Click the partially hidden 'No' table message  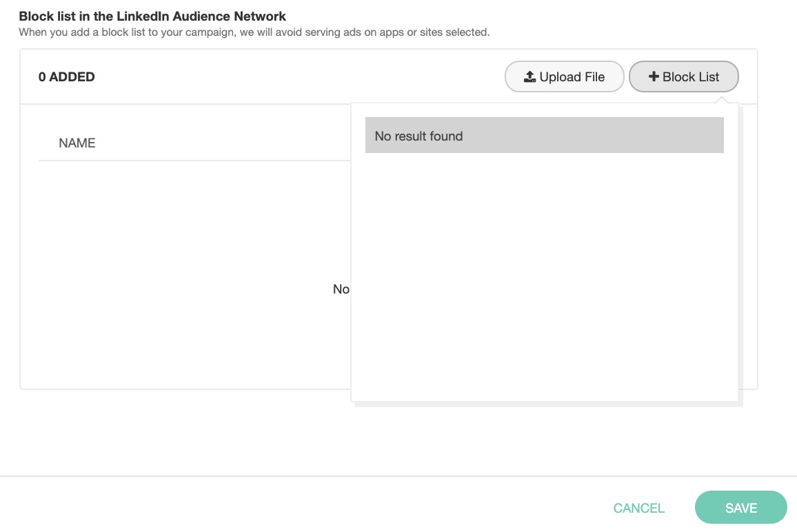[x=341, y=289]
